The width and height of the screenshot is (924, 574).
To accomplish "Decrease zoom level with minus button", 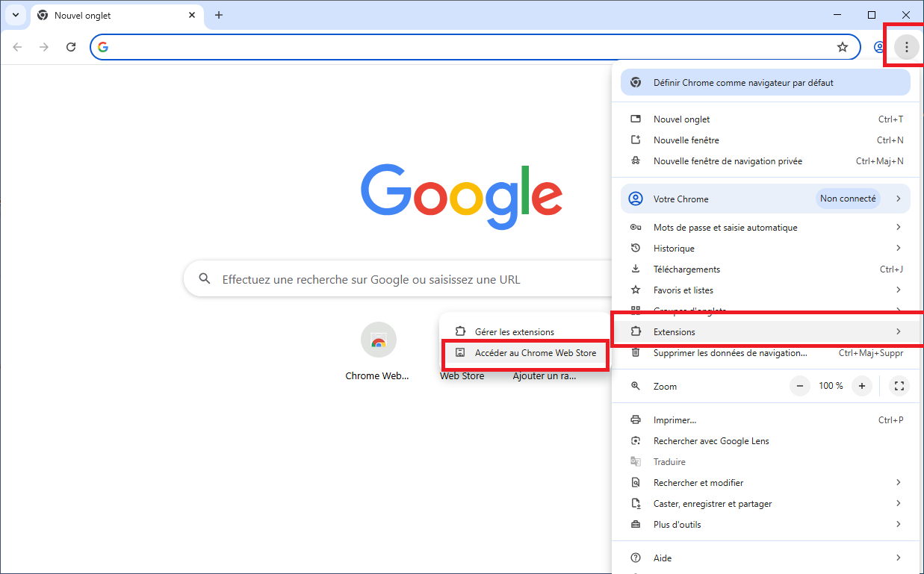I will click(800, 386).
